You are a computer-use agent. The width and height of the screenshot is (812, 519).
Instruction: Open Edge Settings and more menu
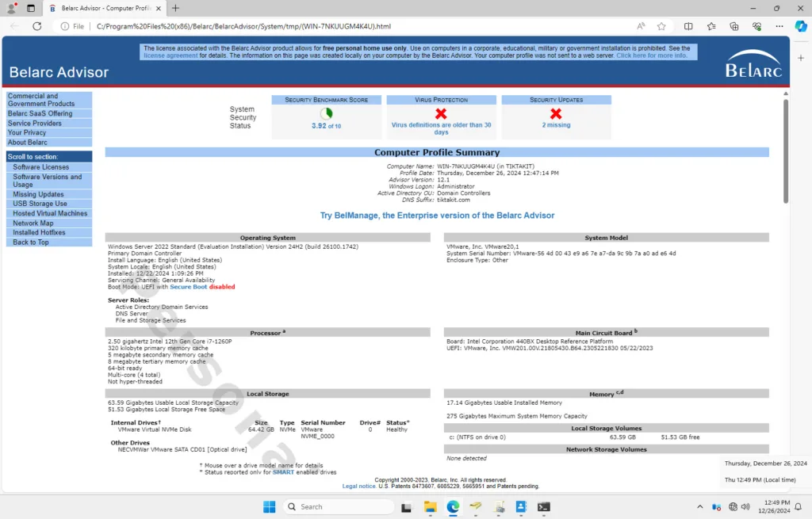[x=779, y=26]
